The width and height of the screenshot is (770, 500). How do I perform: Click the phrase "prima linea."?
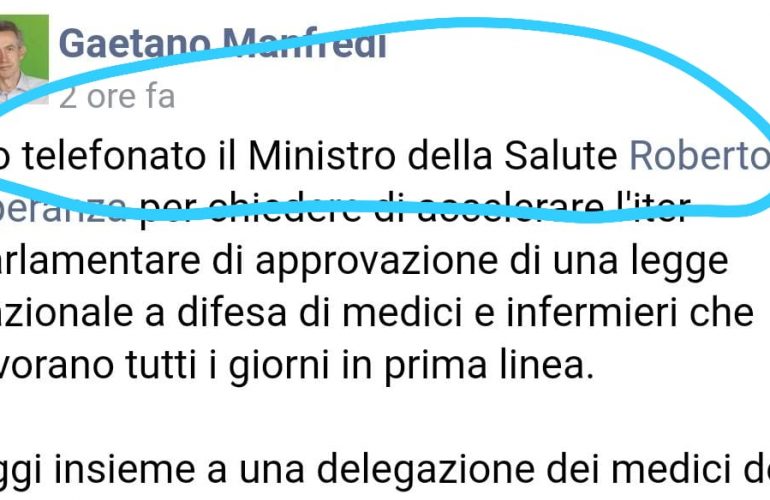coord(489,366)
